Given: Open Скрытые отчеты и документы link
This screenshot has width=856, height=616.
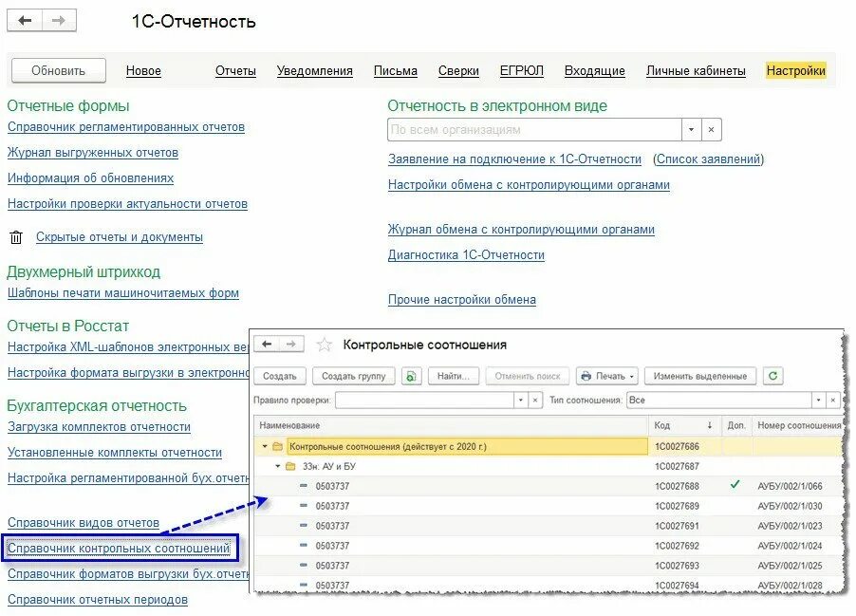Looking at the screenshot, I should click(120, 237).
